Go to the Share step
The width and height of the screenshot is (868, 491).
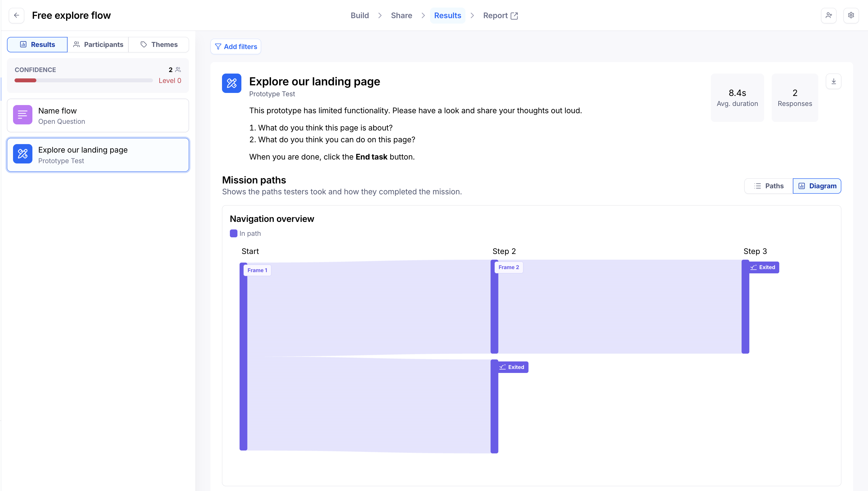pos(402,15)
